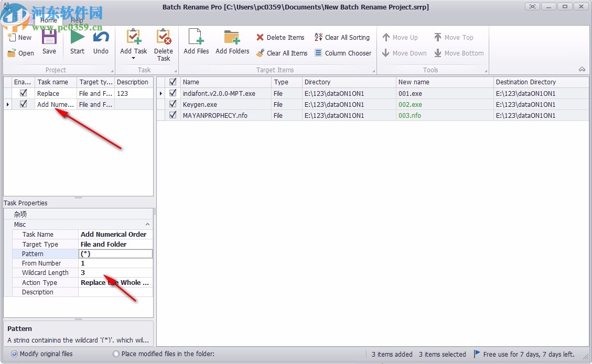Screen dimensions: 592x364
Task: Disable the Replace task checkbox
Action: coord(24,93)
